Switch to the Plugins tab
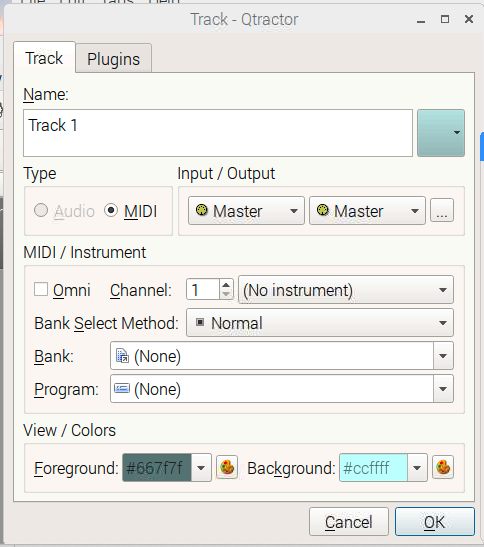The width and height of the screenshot is (484, 547). (x=113, y=58)
